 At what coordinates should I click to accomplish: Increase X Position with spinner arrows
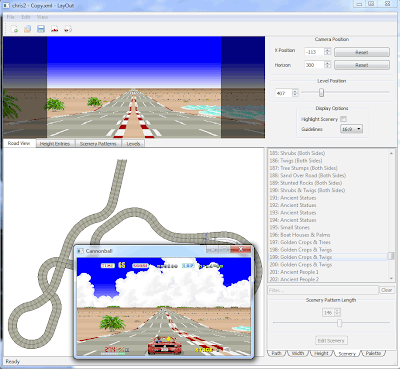tap(328, 50)
